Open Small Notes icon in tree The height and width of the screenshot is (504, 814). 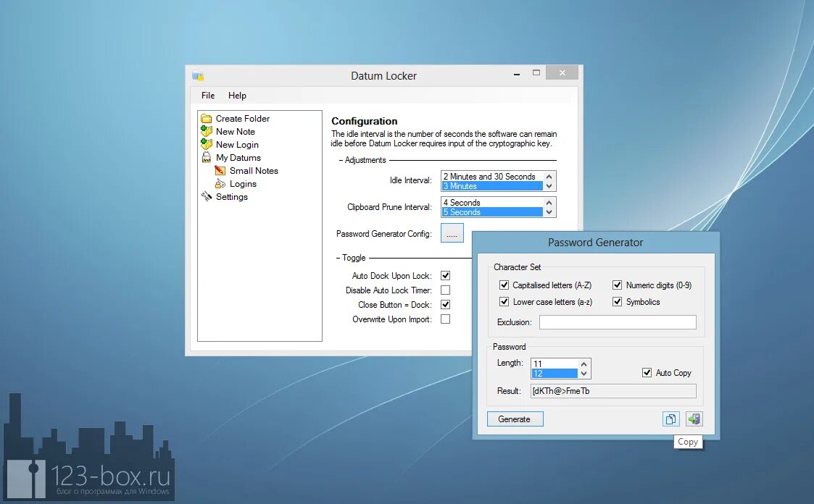pyautogui.click(x=220, y=171)
